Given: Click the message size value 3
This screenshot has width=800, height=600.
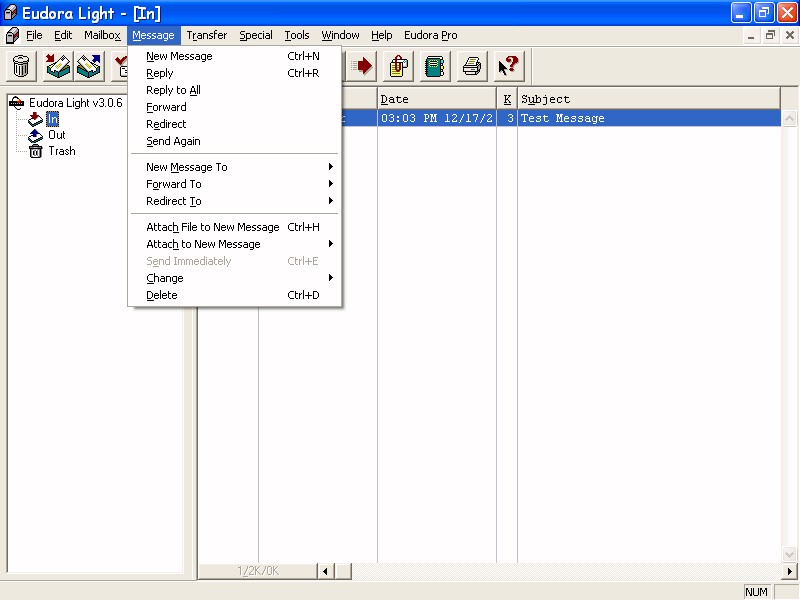Looking at the screenshot, I should click(510, 118).
